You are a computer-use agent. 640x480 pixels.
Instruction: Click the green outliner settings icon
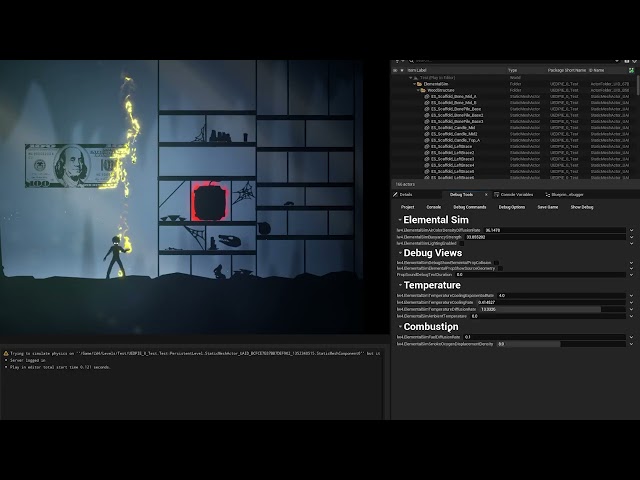(631, 70)
